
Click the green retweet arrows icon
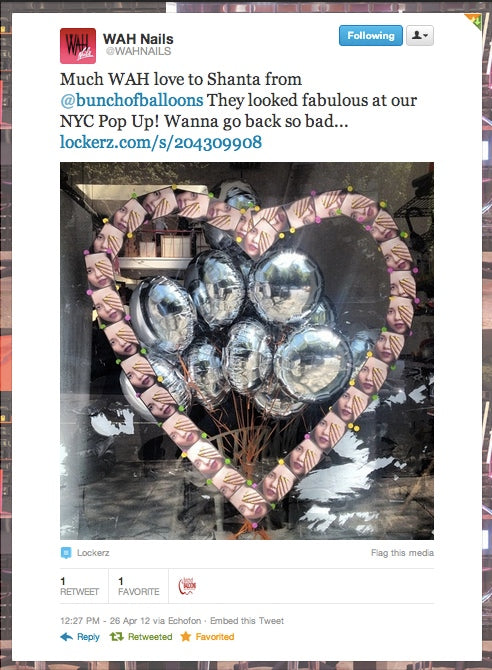(x=116, y=637)
